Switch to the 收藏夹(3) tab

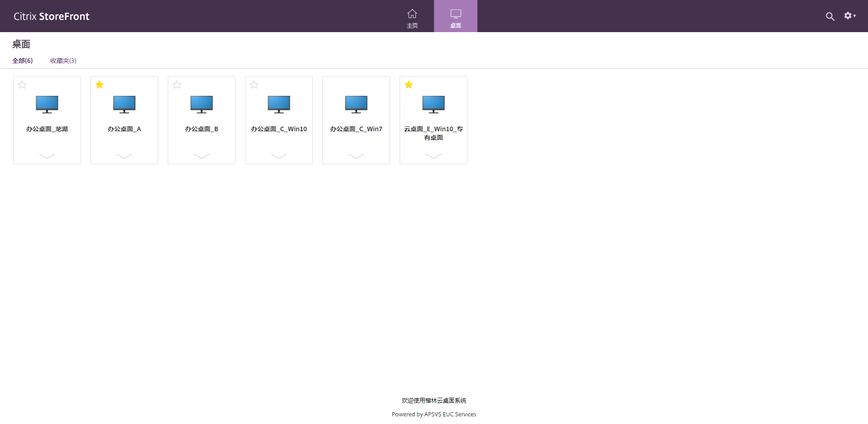(x=63, y=60)
